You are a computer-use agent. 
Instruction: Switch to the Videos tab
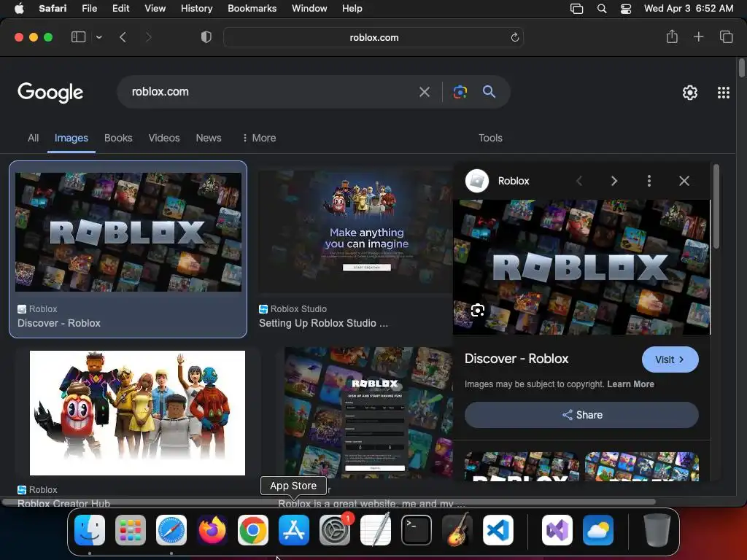164,138
